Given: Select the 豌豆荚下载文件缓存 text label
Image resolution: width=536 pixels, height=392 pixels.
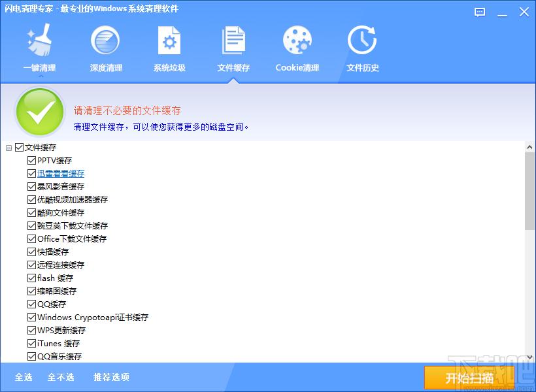Looking at the screenshot, I should point(73,225).
